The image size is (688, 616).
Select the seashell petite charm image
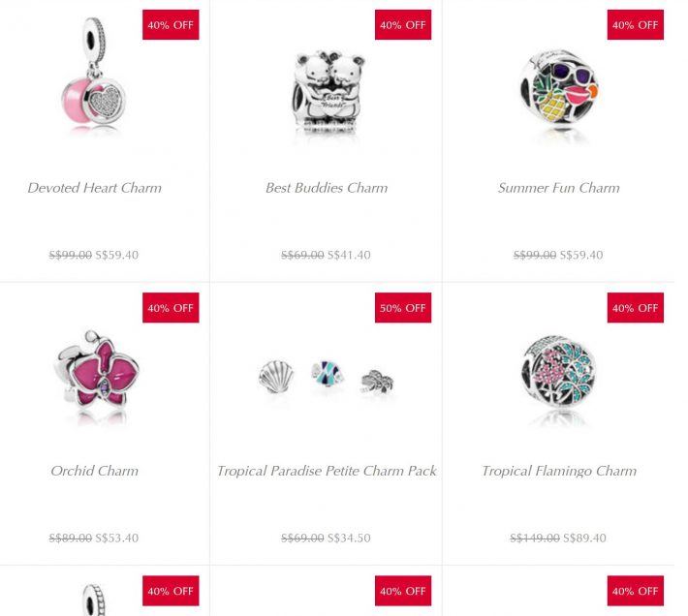(x=276, y=377)
